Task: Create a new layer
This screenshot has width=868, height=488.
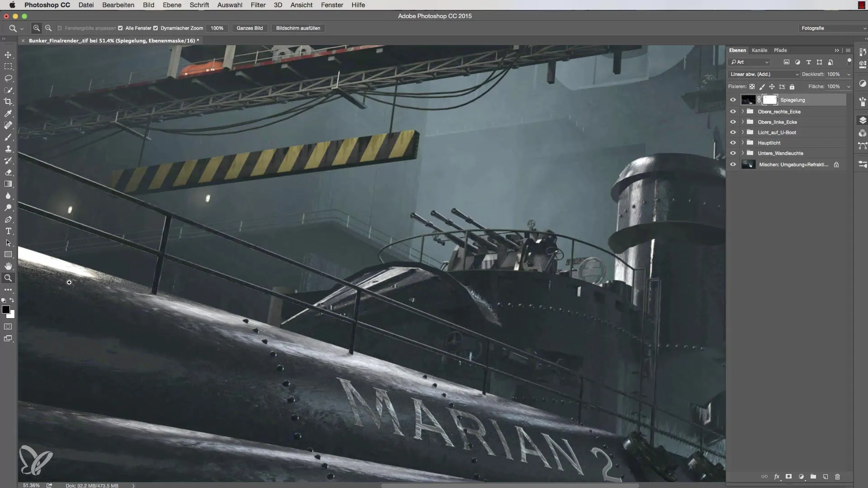Action: [x=826, y=477]
